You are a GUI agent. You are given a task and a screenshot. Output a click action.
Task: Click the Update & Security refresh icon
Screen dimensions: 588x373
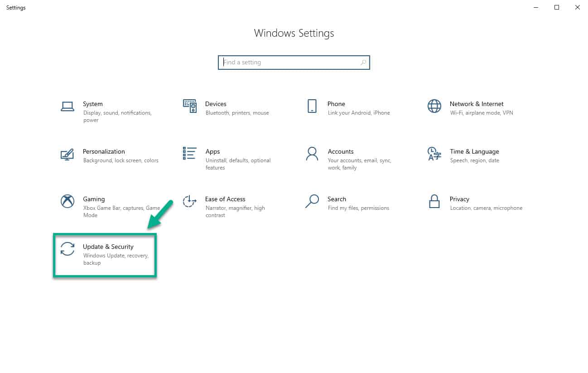(x=67, y=249)
